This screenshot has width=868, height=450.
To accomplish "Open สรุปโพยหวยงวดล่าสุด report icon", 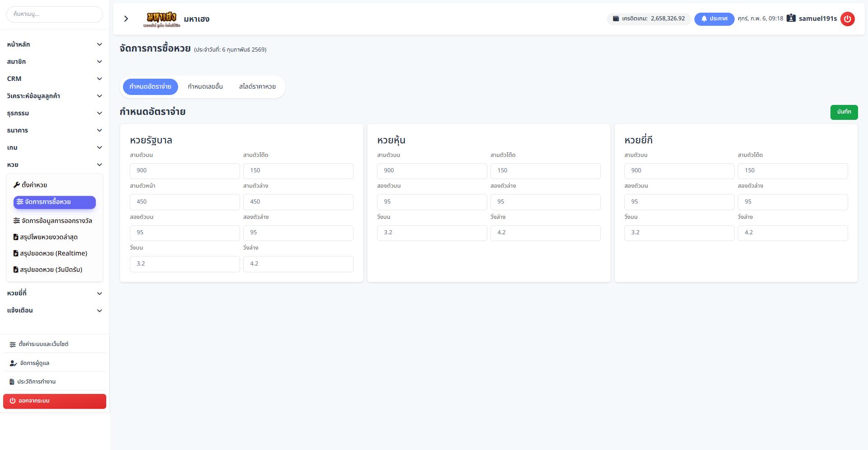I will [16, 237].
